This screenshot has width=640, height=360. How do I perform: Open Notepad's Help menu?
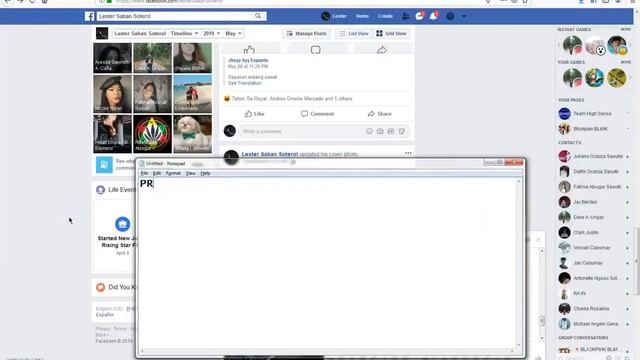(x=205, y=173)
